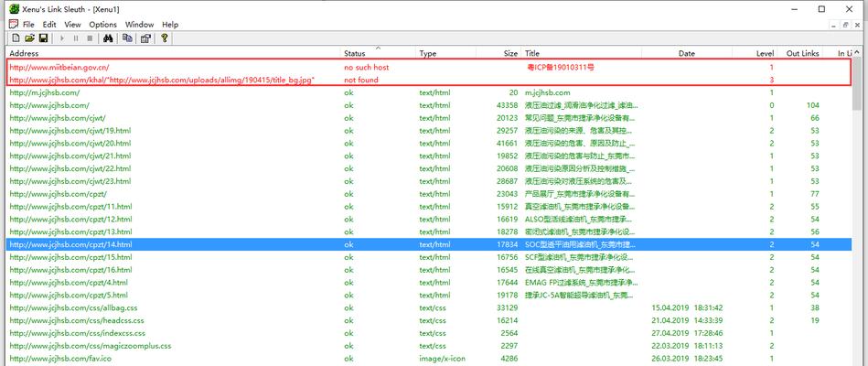This screenshot has width=868, height=366.
Task: Select the cpzt/5.html row
Action: coord(429,296)
